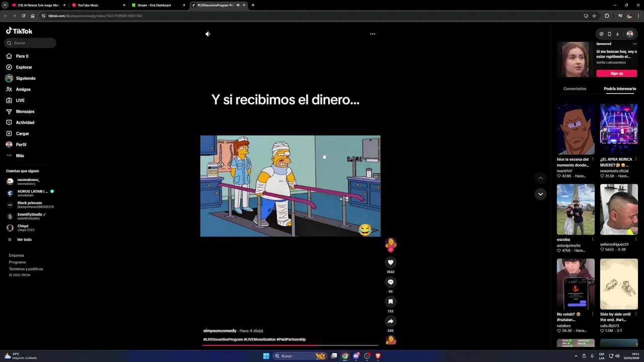Image resolution: width=644 pixels, height=362 pixels.
Task: Open the yeilerrodriguez29 recommended video
Action: click(x=619, y=209)
